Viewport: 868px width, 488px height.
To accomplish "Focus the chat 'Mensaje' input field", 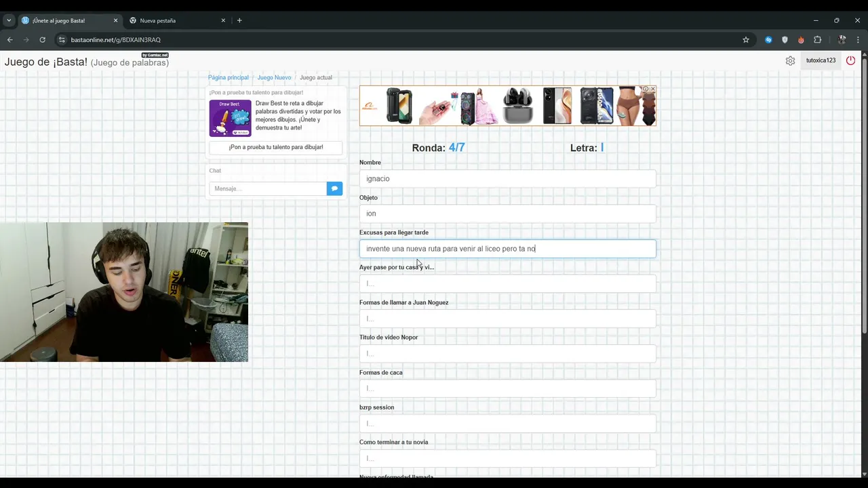I will point(268,188).
